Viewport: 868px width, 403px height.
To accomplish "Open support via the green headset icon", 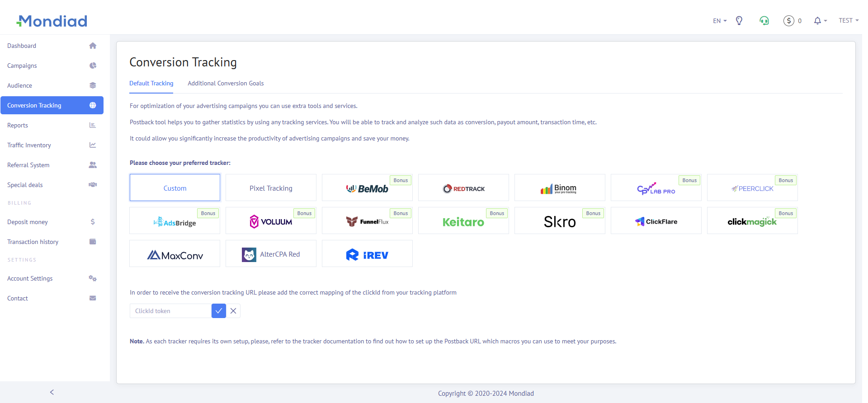I will [764, 21].
